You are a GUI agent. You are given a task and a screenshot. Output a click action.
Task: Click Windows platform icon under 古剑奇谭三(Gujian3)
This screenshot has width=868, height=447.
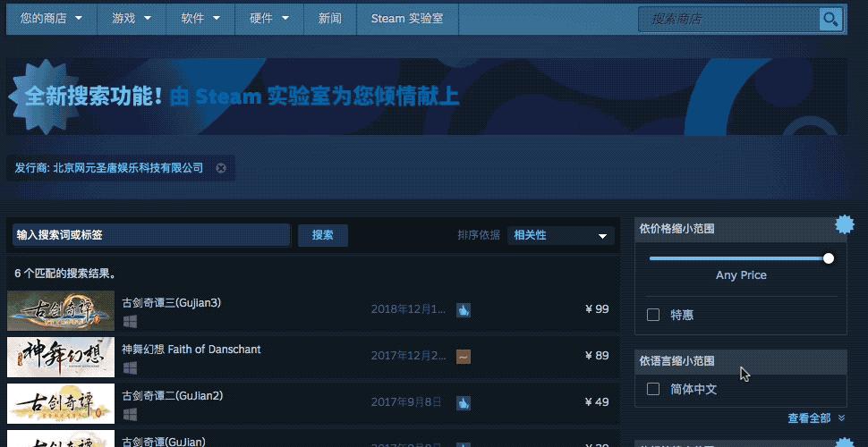pyautogui.click(x=130, y=322)
